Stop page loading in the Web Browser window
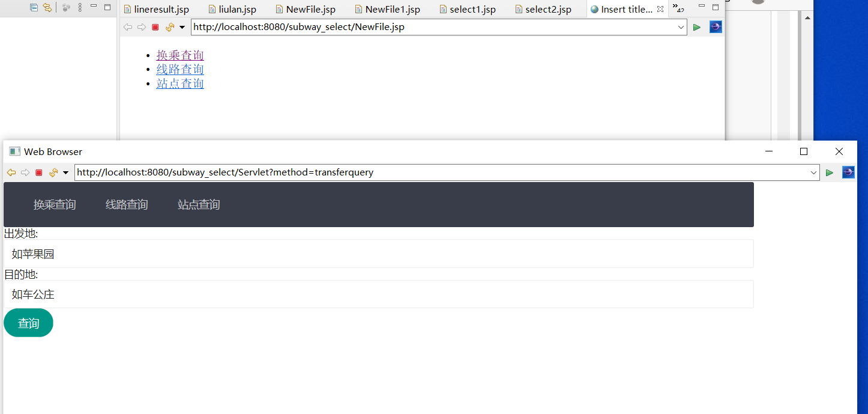The height and width of the screenshot is (414, 868). click(x=39, y=172)
